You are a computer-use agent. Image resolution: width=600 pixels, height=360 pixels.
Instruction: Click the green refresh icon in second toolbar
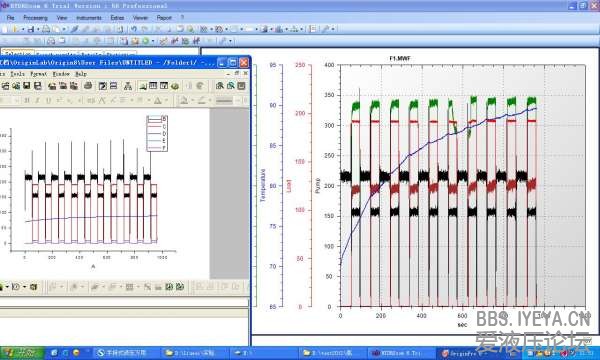pyautogui.click(x=145, y=41)
